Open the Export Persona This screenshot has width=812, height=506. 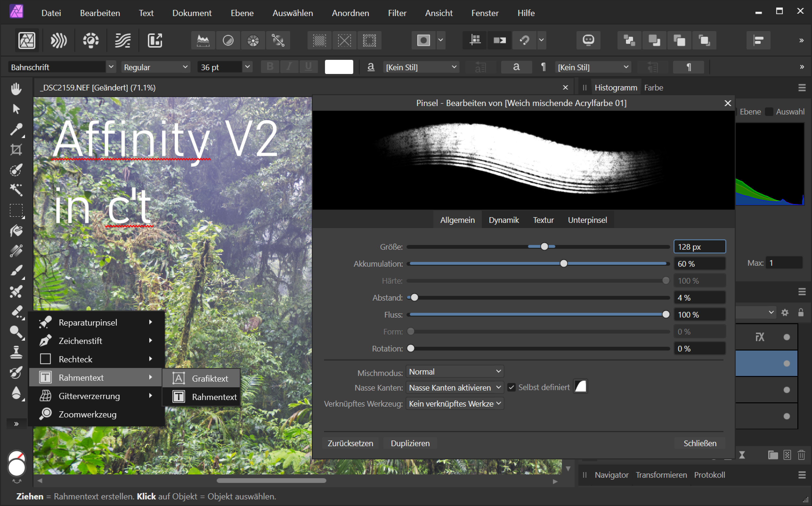(x=155, y=41)
